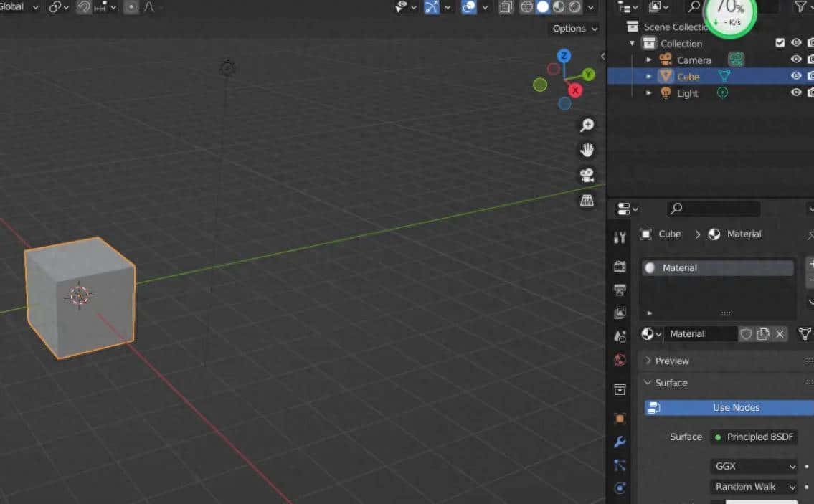Uncheck the Collection checkbox in the outliner
814x504 pixels.
tap(780, 42)
